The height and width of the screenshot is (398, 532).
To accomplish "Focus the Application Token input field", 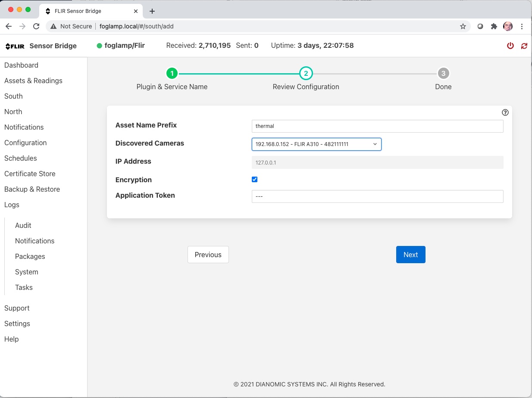I will pyautogui.click(x=377, y=196).
